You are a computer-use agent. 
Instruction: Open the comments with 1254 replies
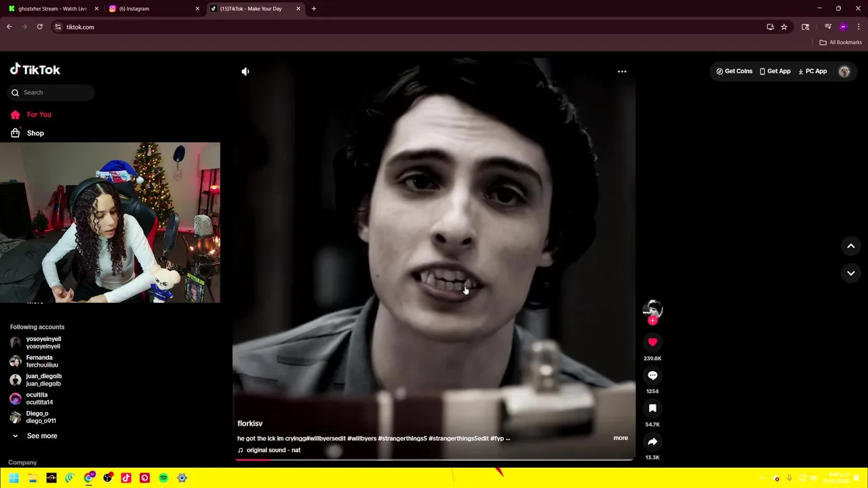(652, 375)
